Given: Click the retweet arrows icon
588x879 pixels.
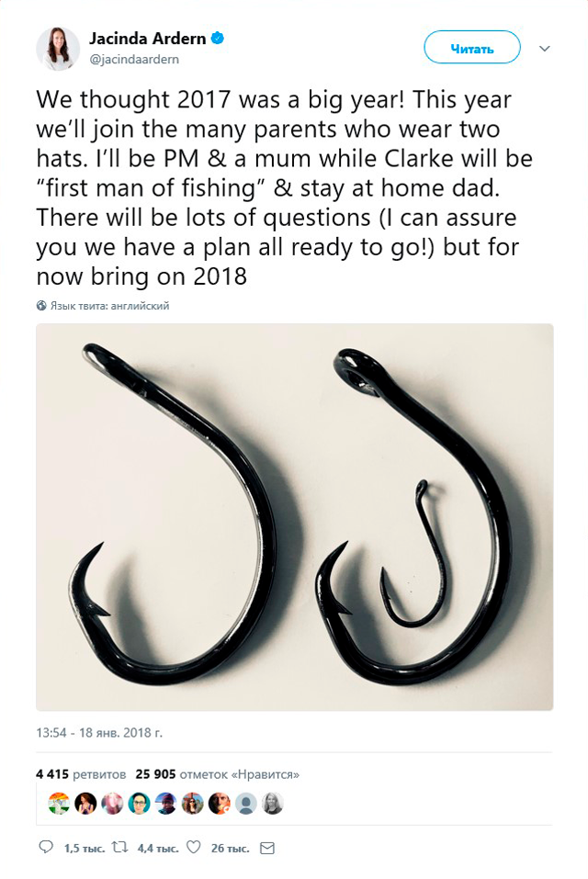Looking at the screenshot, I should click(x=120, y=847).
